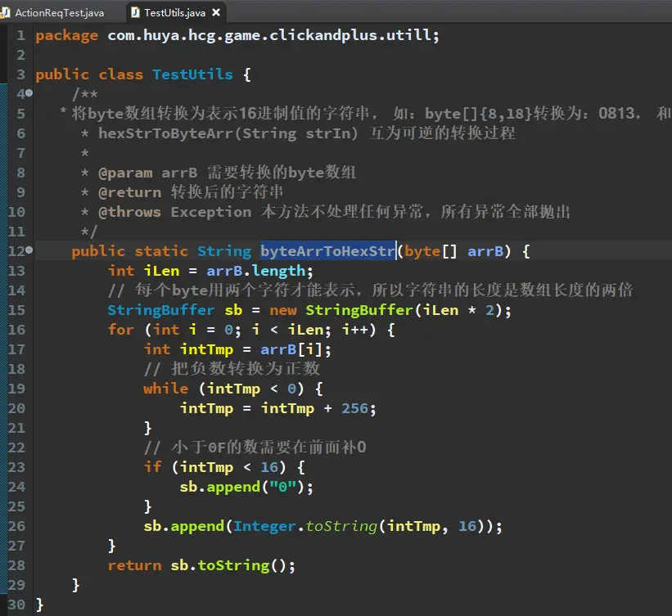Click the class name TestUtils on line 3

(193, 74)
